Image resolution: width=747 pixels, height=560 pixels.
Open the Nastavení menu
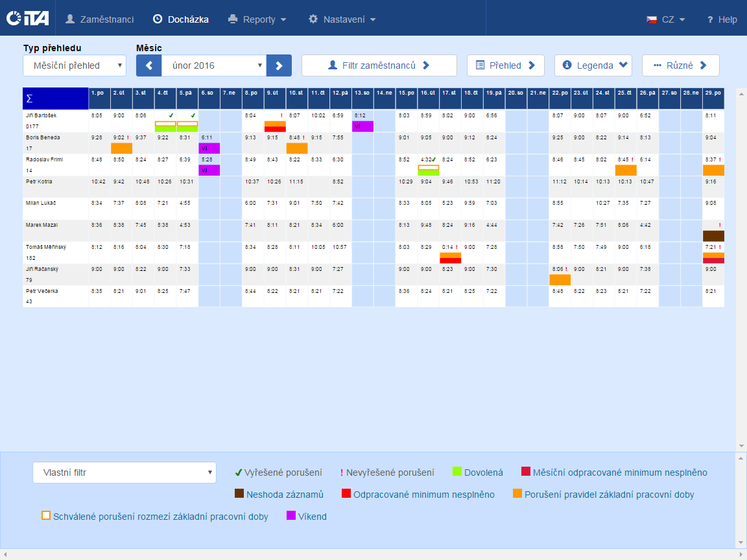point(342,19)
